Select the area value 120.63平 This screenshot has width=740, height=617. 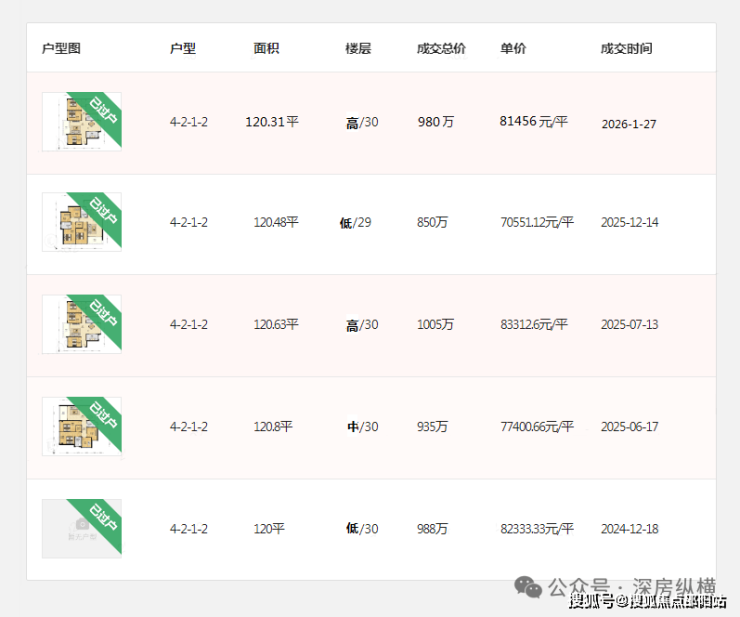coord(276,324)
